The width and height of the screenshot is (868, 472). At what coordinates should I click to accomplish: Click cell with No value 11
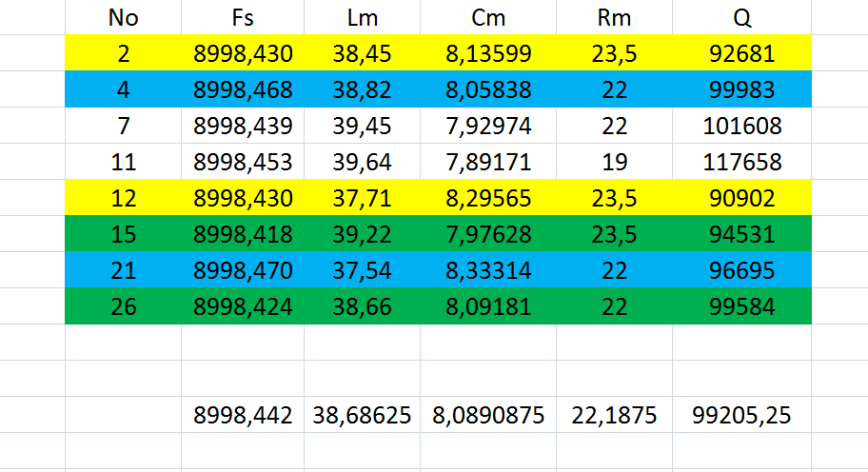coord(123,162)
